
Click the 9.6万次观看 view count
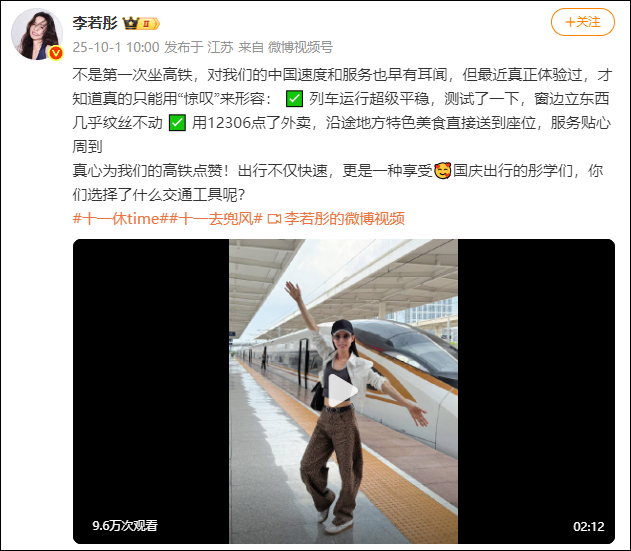pos(125,526)
